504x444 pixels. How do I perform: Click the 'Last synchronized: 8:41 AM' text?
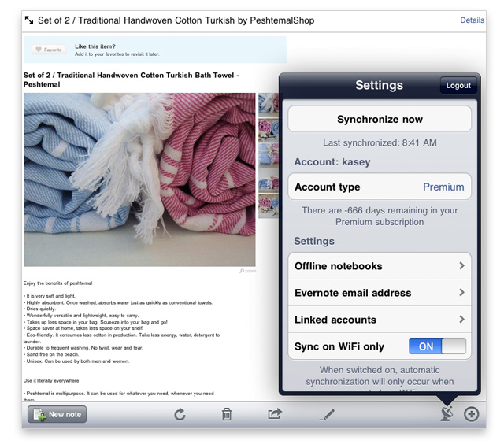click(x=380, y=142)
